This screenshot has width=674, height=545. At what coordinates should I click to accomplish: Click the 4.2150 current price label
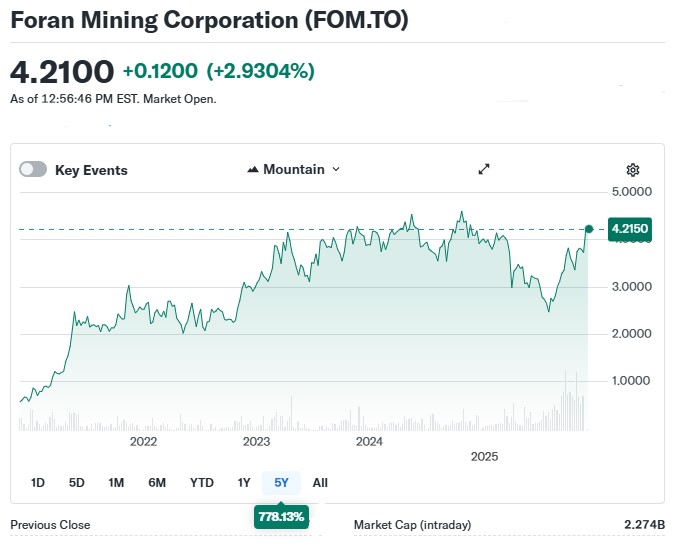click(630, 229)
